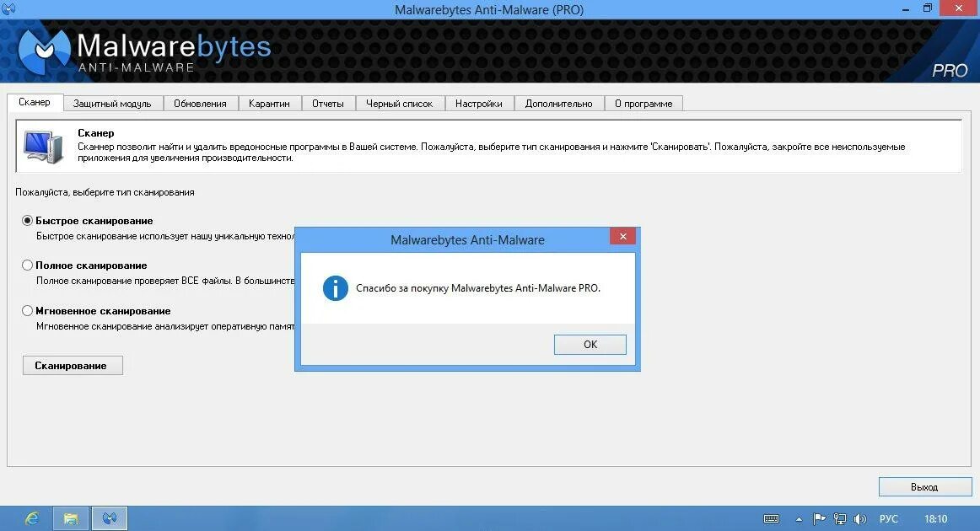Click the Выход button
This screenshot has height=531, width=980.
click(x=925, y=486)
